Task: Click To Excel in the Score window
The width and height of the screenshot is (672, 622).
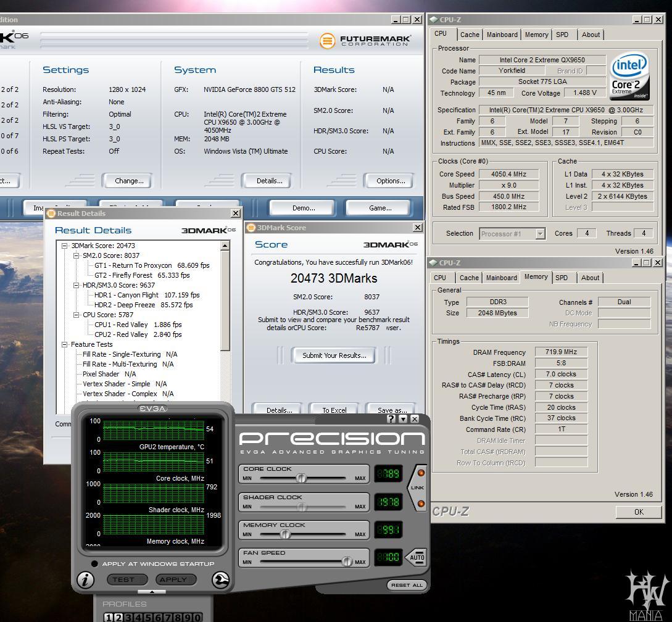Action: 334,410
